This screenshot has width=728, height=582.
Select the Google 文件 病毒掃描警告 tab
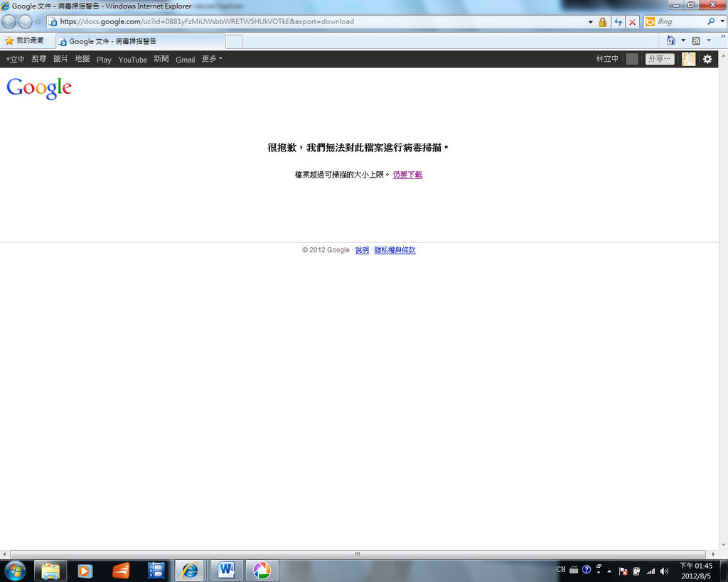pos(140,41)
